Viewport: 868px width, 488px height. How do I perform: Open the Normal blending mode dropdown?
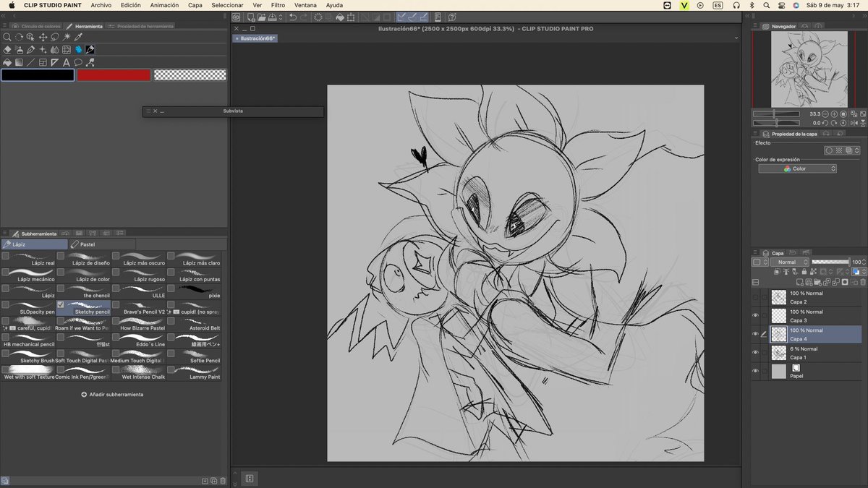pyautogui.click(x=790, y=262)
